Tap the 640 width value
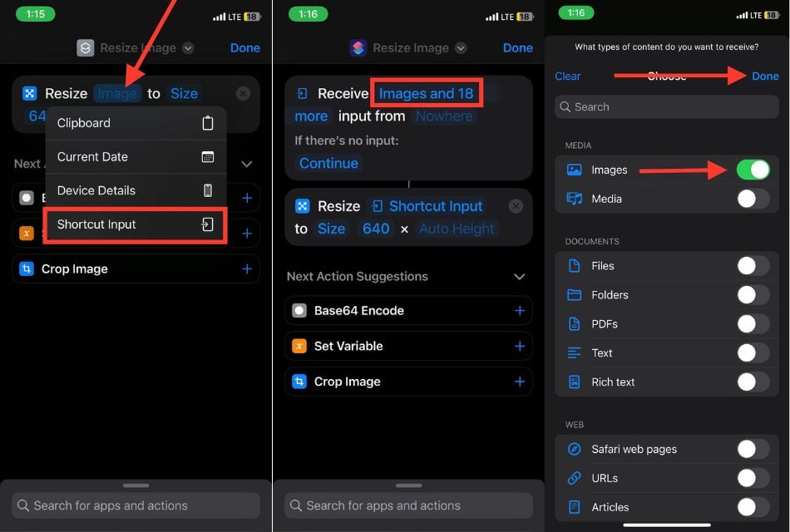This screenshot has width=790, height=532. coord(376,229)
